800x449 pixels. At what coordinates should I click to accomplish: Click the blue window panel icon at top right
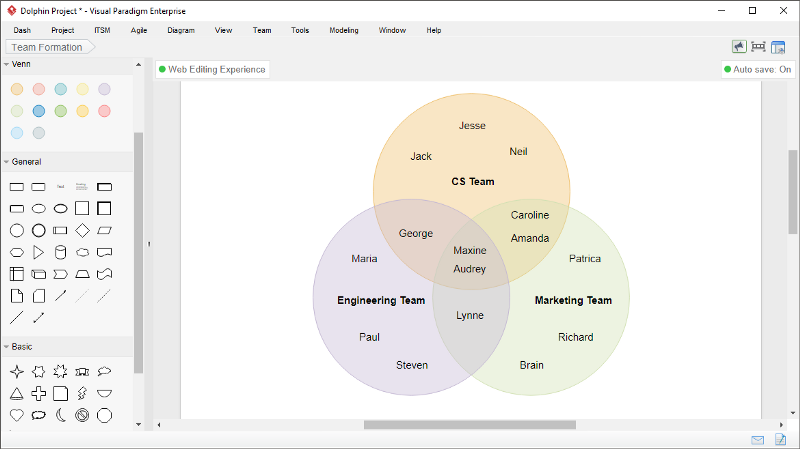778,47
